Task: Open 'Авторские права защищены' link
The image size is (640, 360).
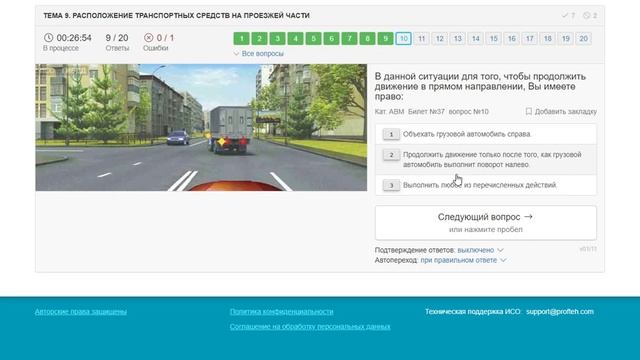Action: [x=81, y=311]
